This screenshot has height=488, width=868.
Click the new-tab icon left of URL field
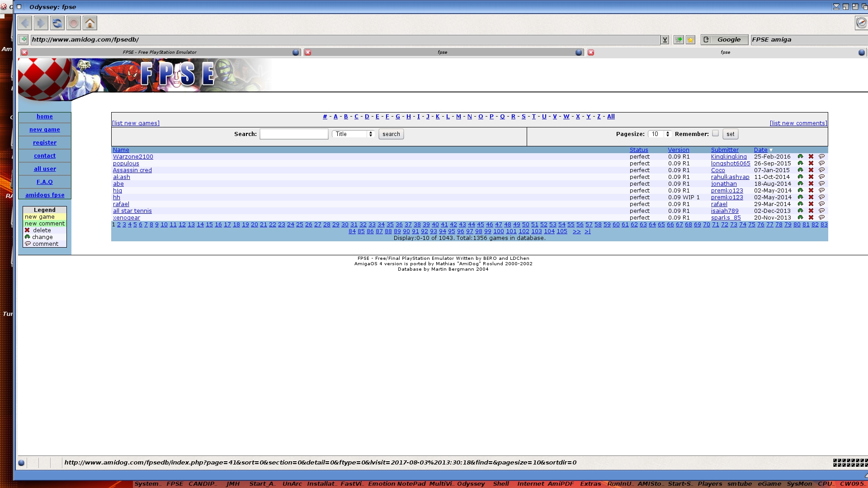coord(24,40)
